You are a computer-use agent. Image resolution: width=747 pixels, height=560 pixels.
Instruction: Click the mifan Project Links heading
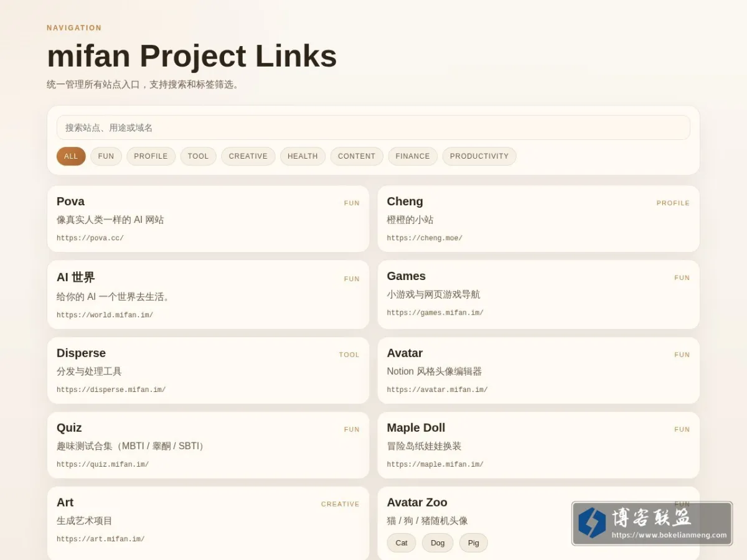192,56
